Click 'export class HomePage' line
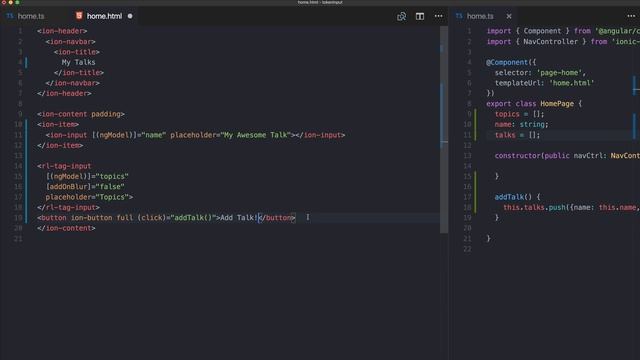This screenshot has width=640, height=360. tap(533, 104)
